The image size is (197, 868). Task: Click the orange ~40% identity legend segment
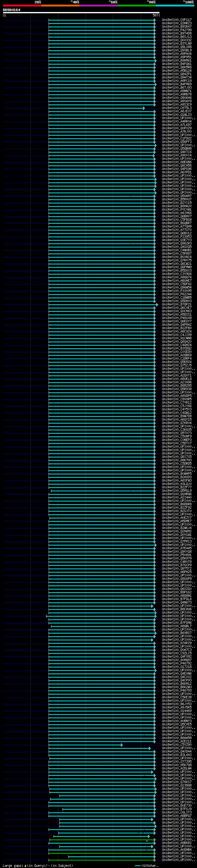click(60, 6)
